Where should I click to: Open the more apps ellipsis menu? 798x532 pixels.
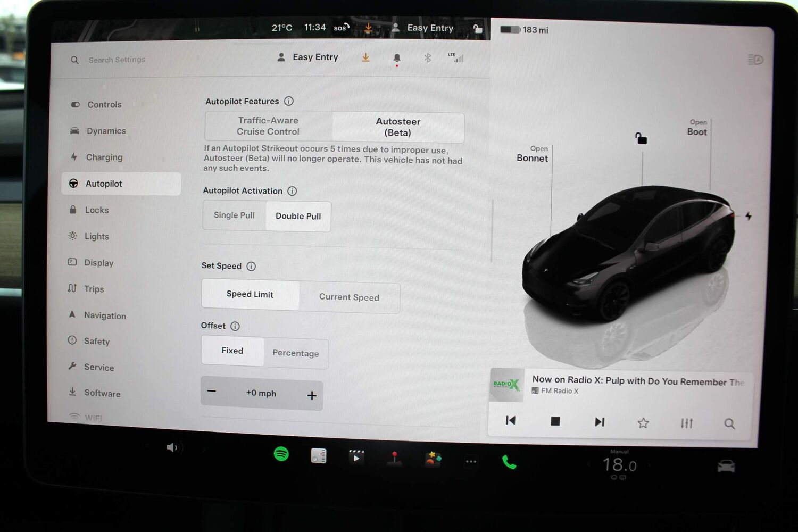click(471, 461)
